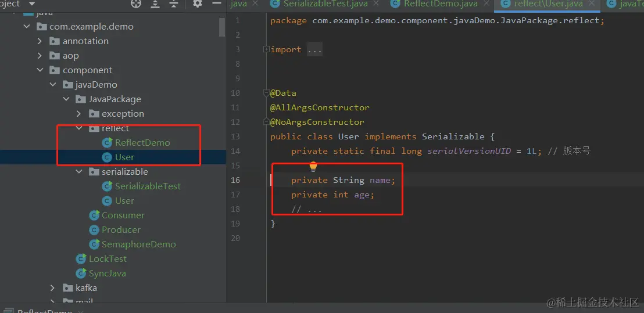Select the reflect package name
This screenshot has height=313, width=644.
pyautogui.click(x=116, y=128)
